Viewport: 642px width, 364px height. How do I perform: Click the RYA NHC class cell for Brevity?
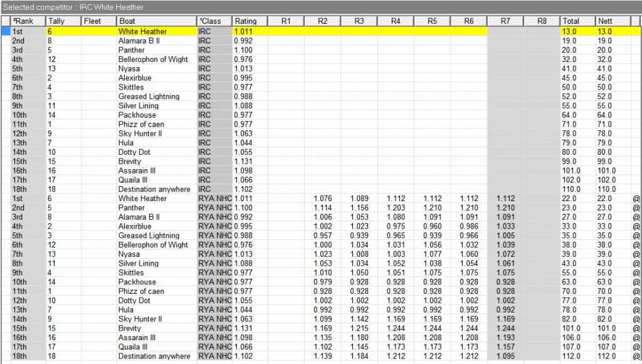pos(215,328)
